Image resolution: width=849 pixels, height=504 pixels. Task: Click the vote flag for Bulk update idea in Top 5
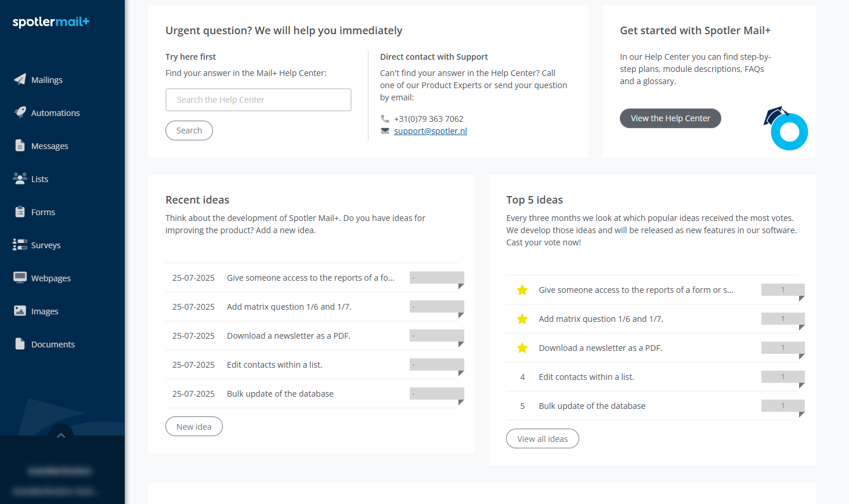pos(782,406)
